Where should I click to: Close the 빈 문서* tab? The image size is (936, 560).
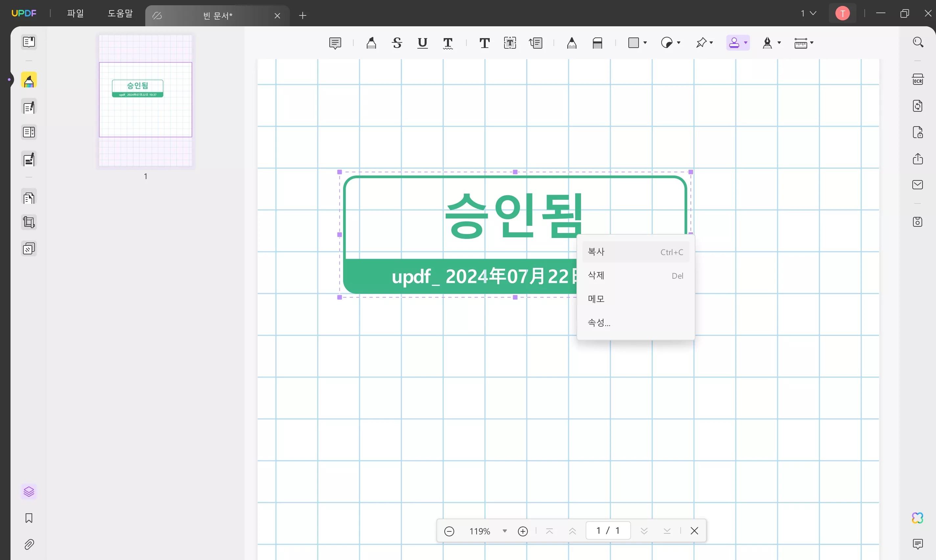click(x=277, y=15)
